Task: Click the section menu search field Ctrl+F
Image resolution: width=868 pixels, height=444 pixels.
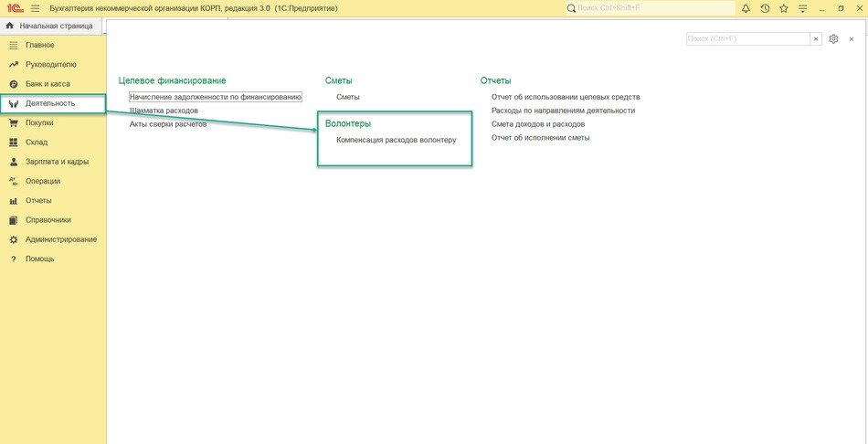Action: 747,39
